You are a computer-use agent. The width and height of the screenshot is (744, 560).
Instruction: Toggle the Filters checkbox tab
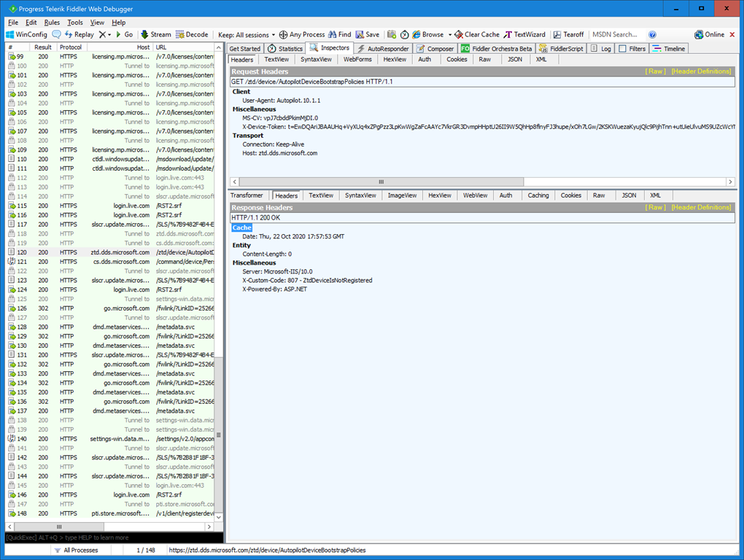coord(632,49)
